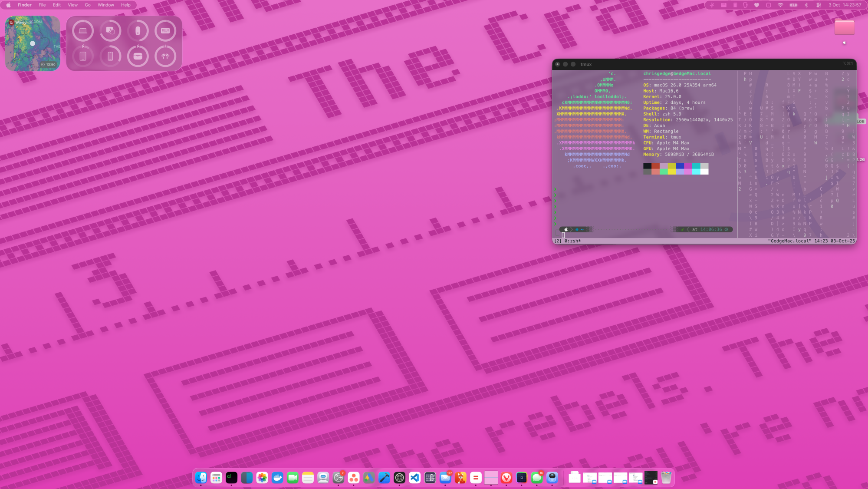Open Messages app with 16 badge
This screenshot has height=489, width=868.
pyautogui.click(x=537, y=478)
